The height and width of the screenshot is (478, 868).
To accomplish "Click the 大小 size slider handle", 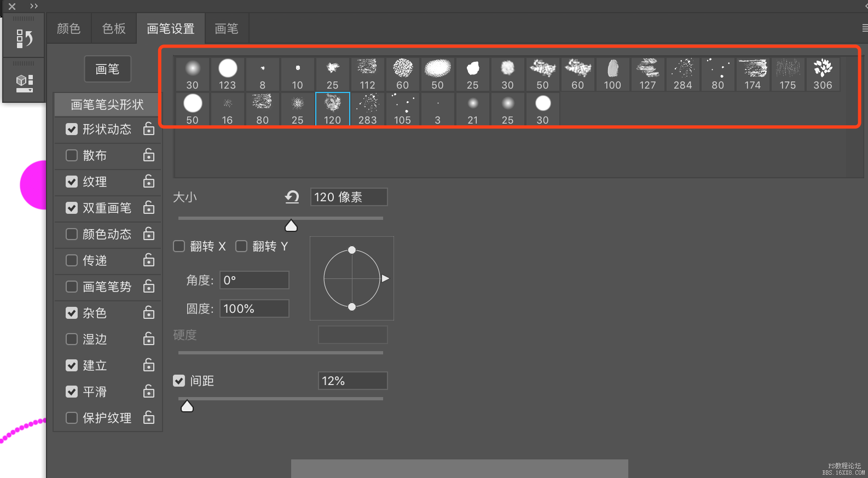I will point(291,225).
